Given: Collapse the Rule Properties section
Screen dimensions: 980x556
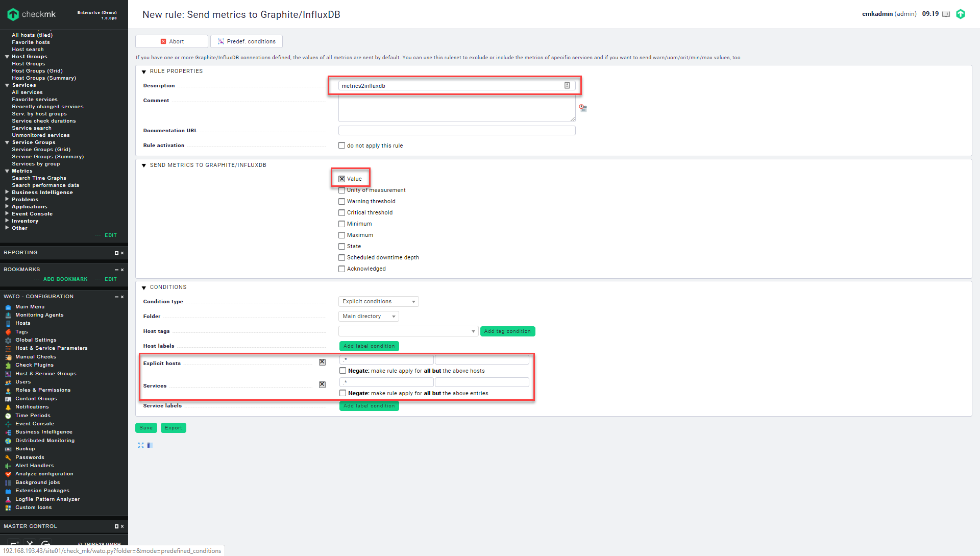Looking at the screenshot, I should (x=144, y=71).
